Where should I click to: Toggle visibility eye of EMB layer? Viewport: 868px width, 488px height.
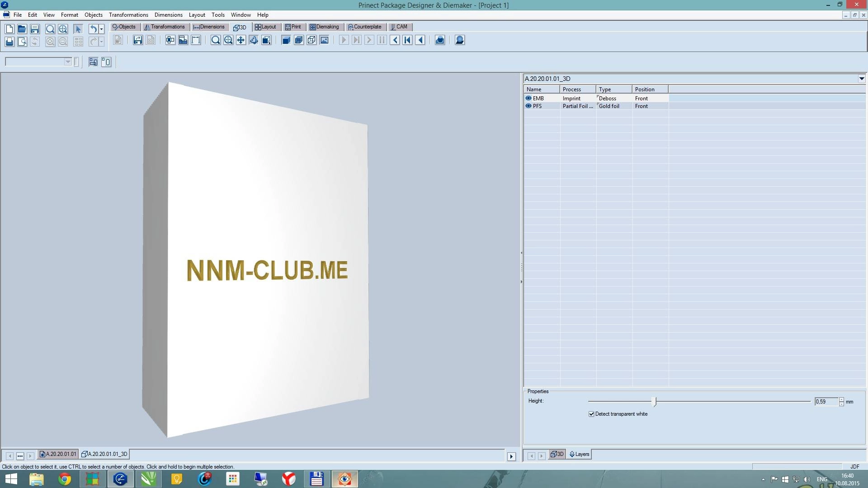pyautogui.click(x=528, y=98)
